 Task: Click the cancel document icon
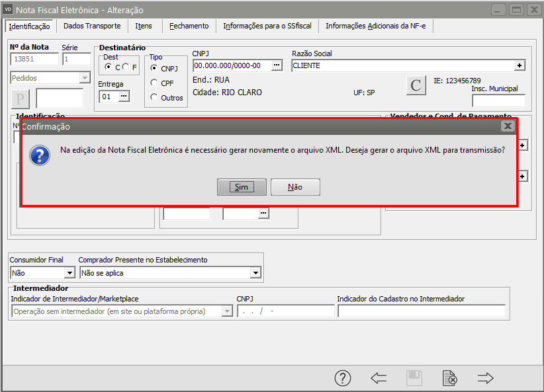pos(450,378)
